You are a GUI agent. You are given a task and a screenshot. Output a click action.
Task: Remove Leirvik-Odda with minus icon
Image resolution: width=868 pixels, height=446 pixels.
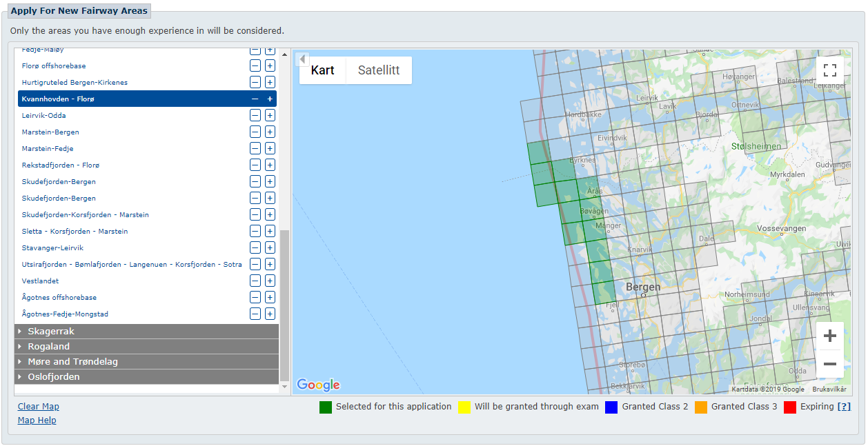(255, 116)
